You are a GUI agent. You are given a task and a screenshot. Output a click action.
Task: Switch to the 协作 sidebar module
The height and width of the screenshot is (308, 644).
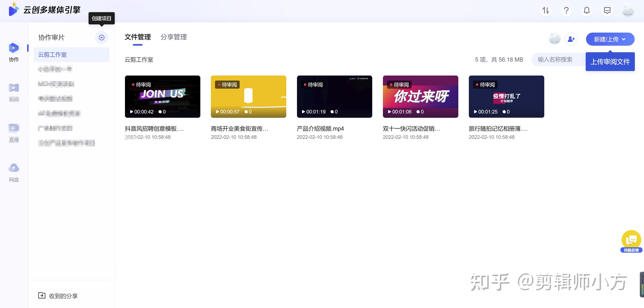click(x=14, y=52)
